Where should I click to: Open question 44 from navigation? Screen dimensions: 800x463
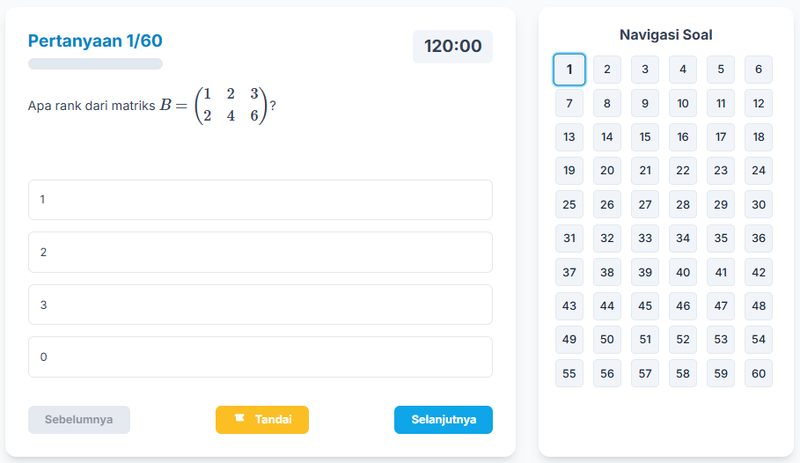pyautogui.click(x=607, y=306)
